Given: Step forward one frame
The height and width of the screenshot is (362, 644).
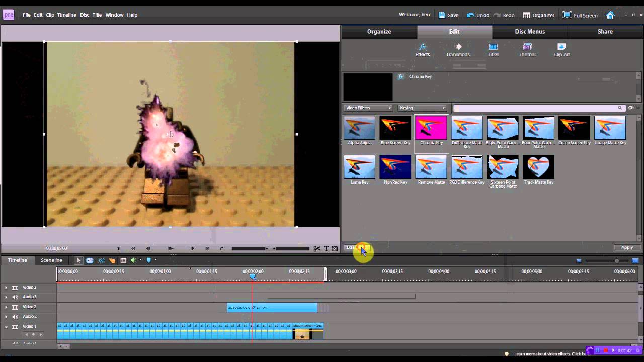Looking at the screenshot, I should [192, 248].
